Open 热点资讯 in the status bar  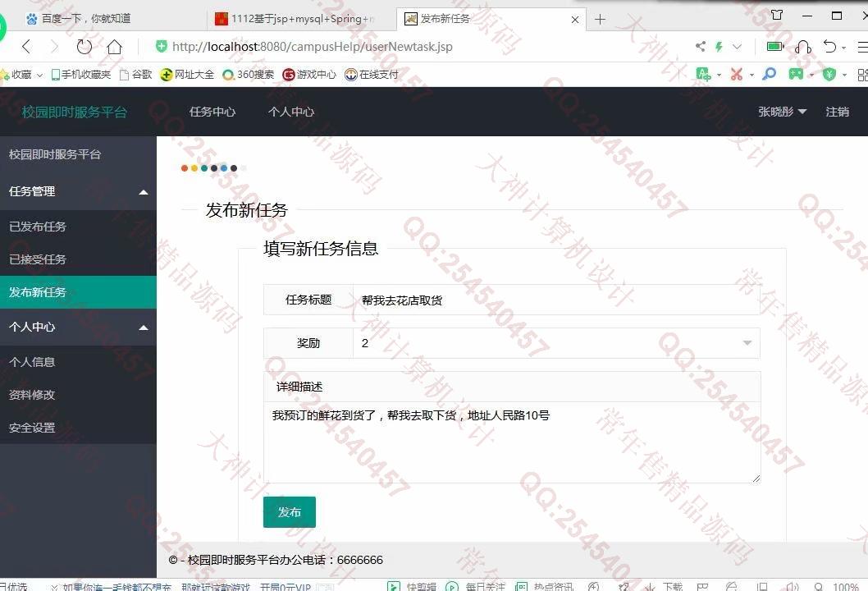[544, 587]
